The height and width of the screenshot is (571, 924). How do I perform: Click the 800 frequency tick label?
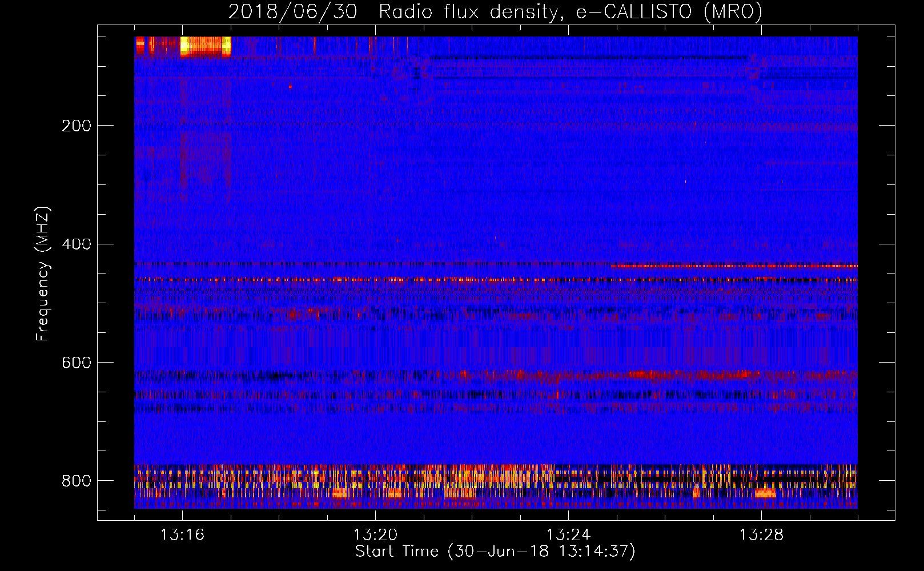point(77,481)
